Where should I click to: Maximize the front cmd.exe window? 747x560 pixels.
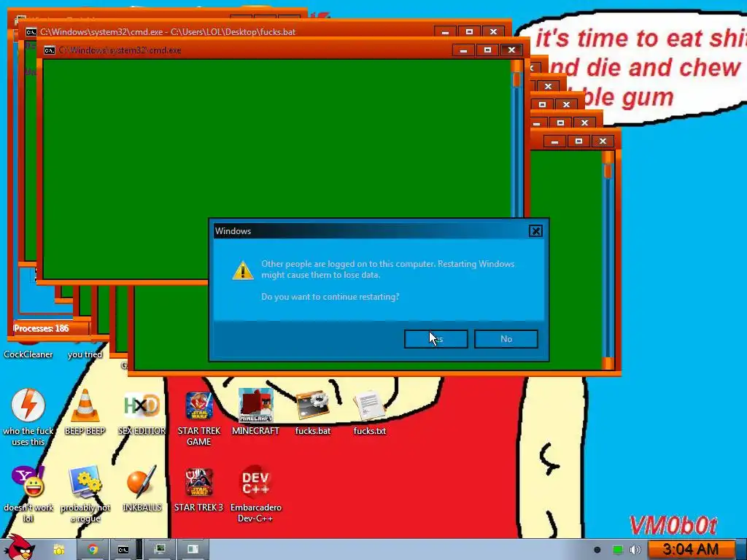(x=487, y=50)
